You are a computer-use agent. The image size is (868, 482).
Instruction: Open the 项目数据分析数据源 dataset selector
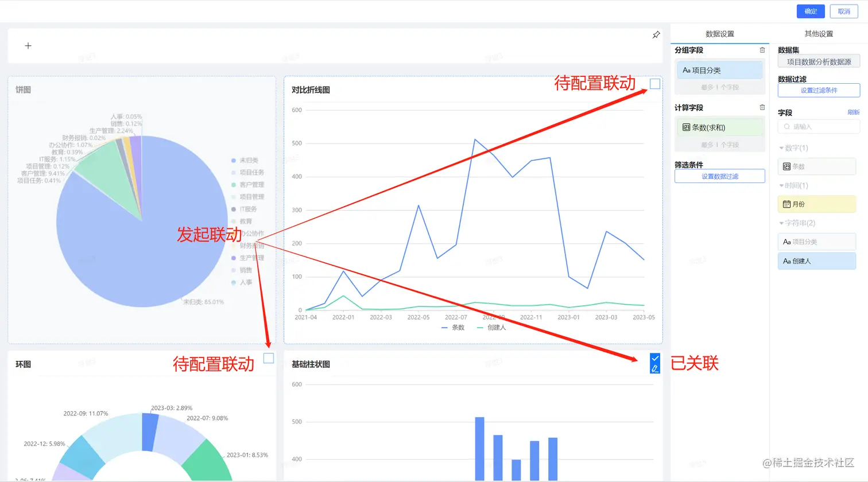(819, 61)
